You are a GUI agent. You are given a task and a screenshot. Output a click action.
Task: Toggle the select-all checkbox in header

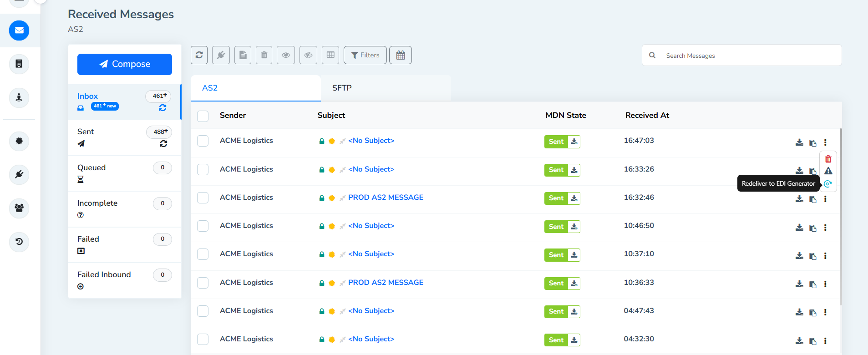point(203,116)
